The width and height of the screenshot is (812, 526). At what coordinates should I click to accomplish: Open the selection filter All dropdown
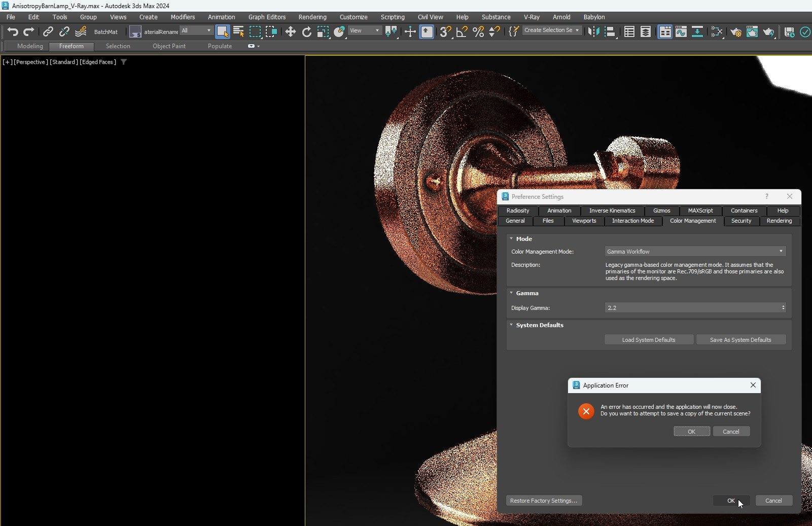(196, 30)
